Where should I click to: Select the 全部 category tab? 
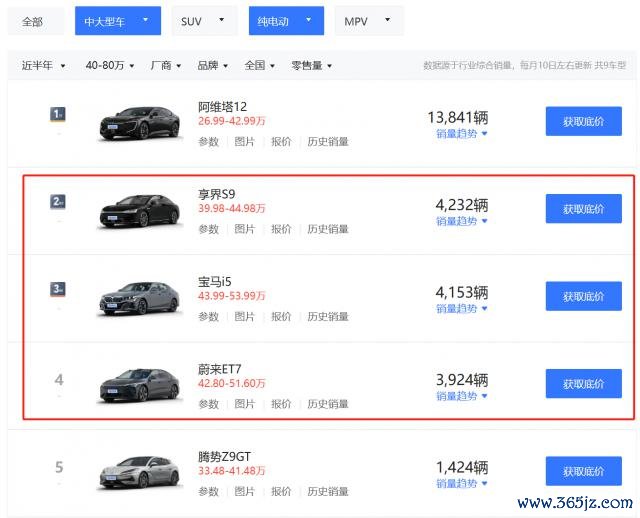pyautogui.click(x=36, y=21)
